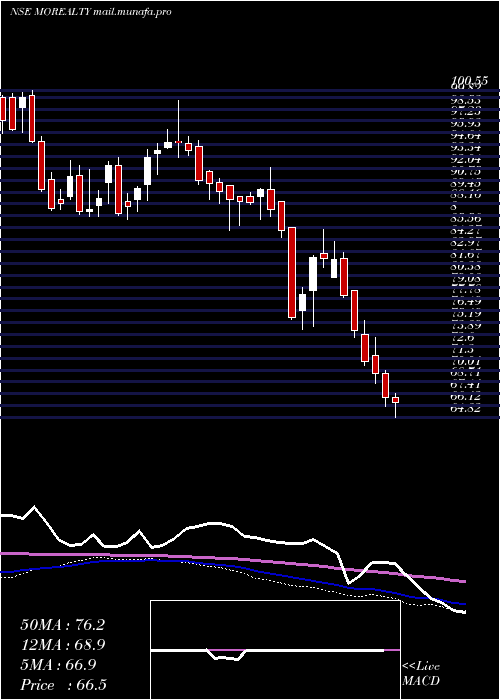This screenshot has width=500, height=700.
Task: Click the 84.27 price axis label
Action: pos(467,231)
